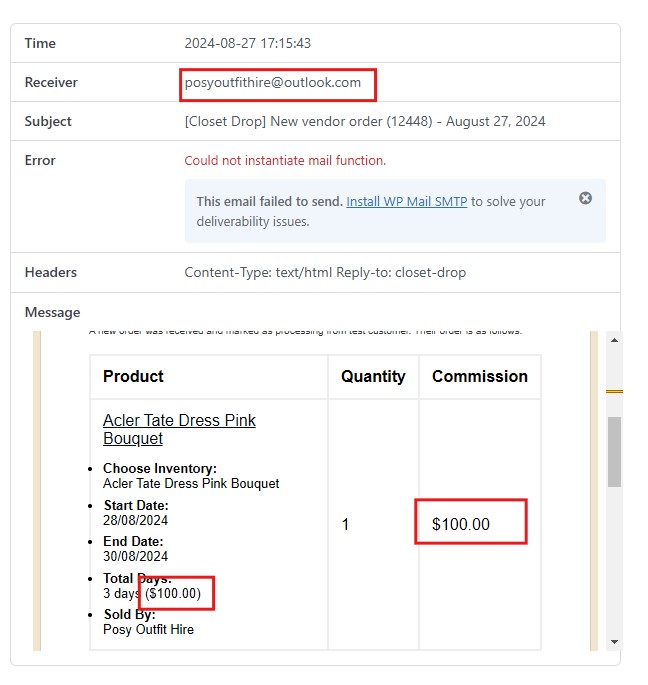The height and width of the screenshot is (685, 648).
Task: Click the End Date value 30/08/2024
Action: (135, 557)
